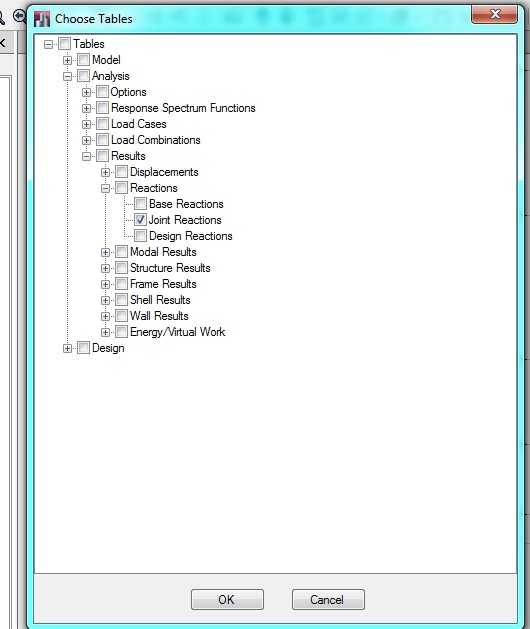Expand the Design tree node

pyautogui.click(x=67, y=349)
